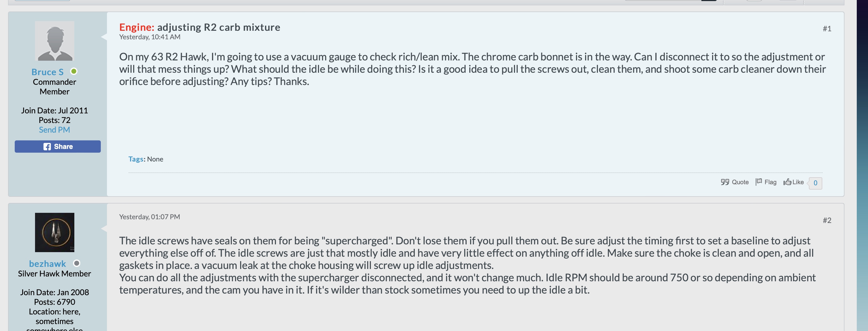Click the like count box
The width and height of the screenshot is (868, 331).
[x=815, y=183]
